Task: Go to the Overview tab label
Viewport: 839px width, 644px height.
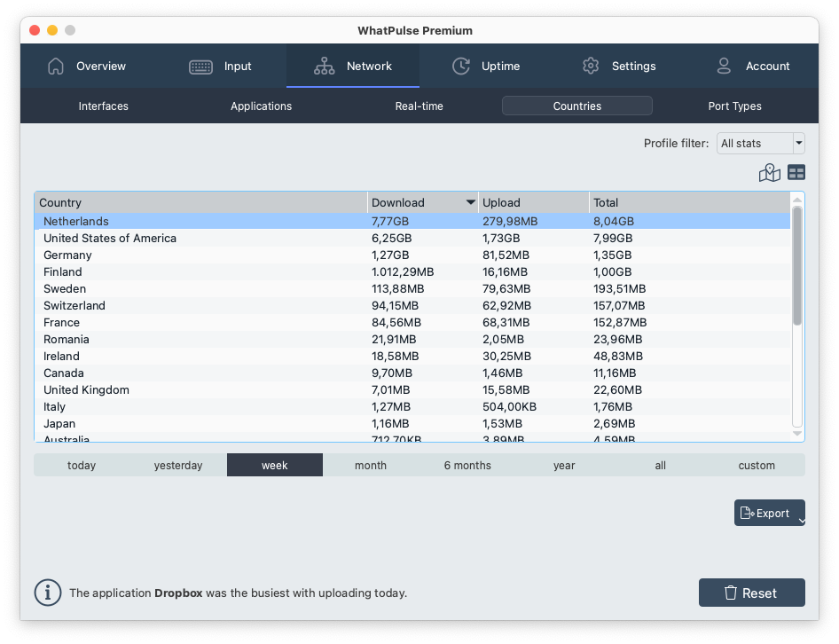Action: pyautogui.click(x=101, y=66)
